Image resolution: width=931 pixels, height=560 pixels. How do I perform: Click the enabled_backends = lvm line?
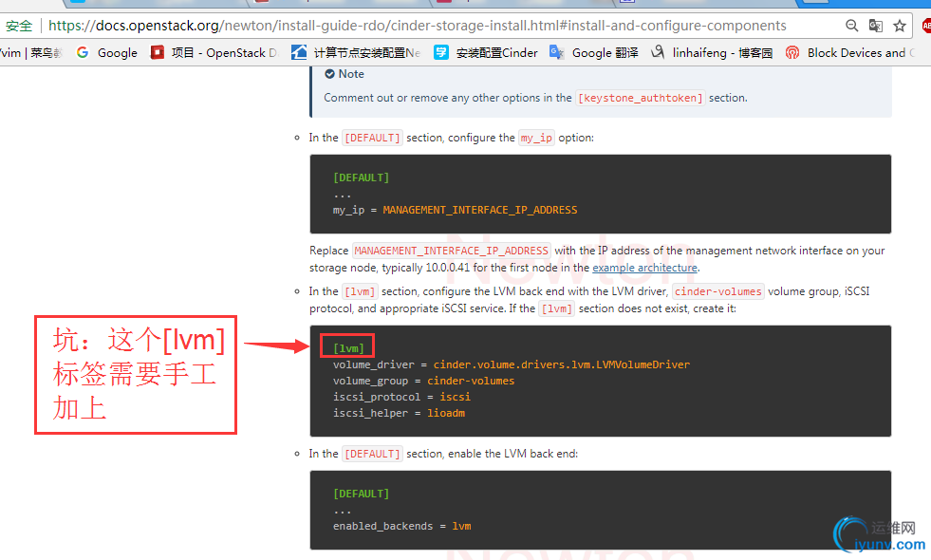click(x=402, y=526)
